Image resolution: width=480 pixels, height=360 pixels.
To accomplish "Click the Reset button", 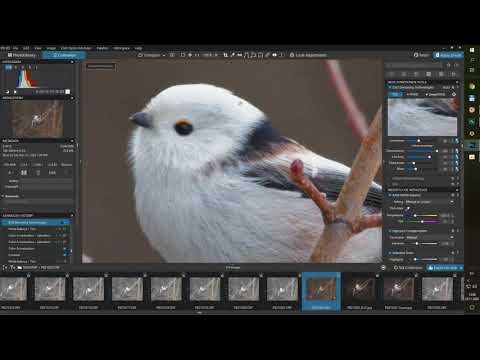I will (422, 55).
